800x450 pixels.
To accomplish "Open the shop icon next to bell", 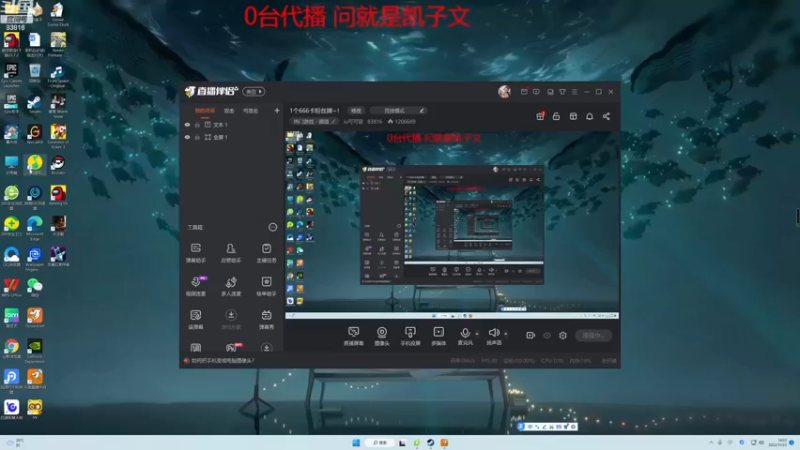I will [x=573, y=116].
